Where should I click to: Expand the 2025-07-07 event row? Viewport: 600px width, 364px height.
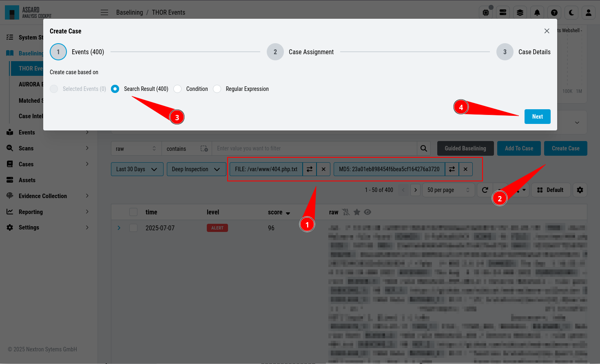pos(119,228)
